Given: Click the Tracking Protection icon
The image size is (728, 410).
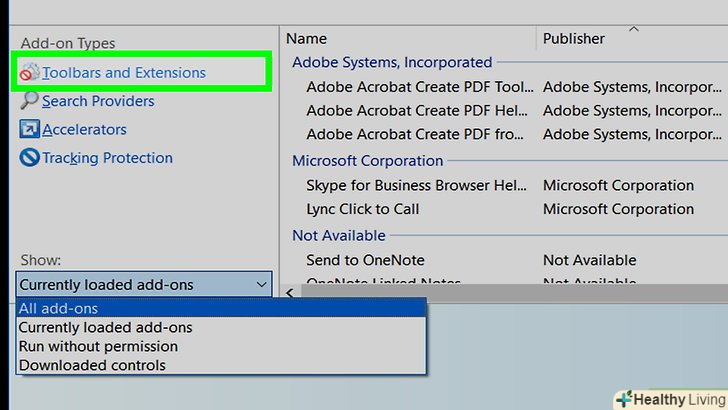Looking at the screenshot, I should [29, 158].
